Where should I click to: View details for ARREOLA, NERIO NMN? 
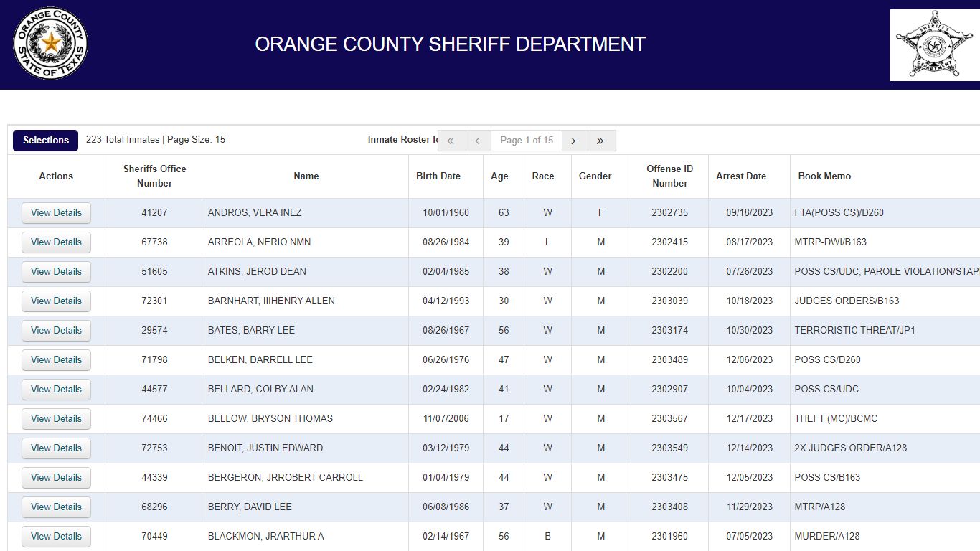[56, 242]
